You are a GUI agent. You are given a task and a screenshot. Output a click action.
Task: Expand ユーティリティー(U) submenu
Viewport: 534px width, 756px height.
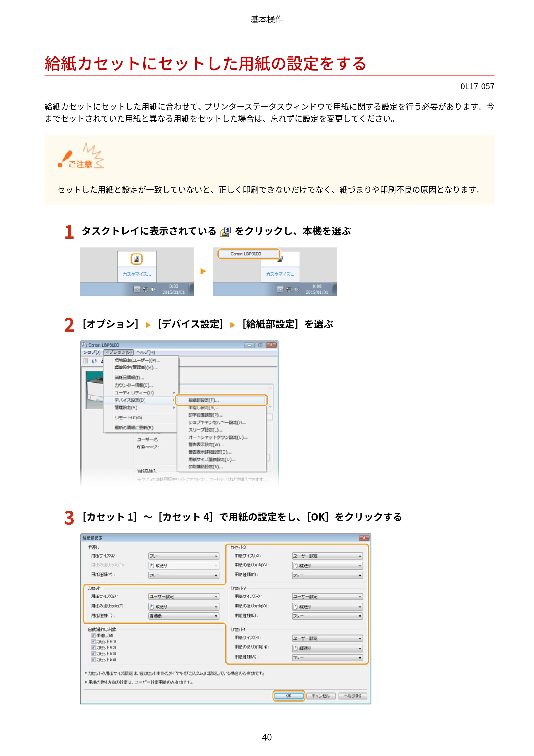141,393
